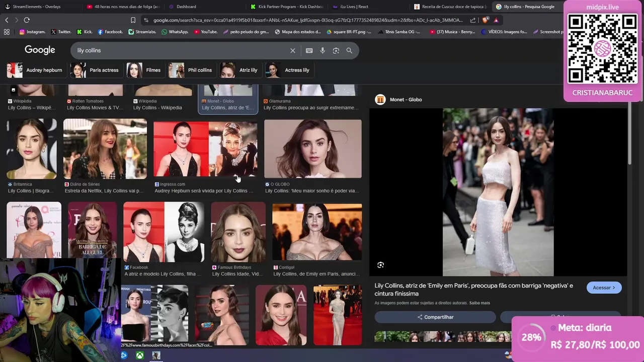Click the Google logo
This screenshot has width=644, height=362.
tap(40, 50)
